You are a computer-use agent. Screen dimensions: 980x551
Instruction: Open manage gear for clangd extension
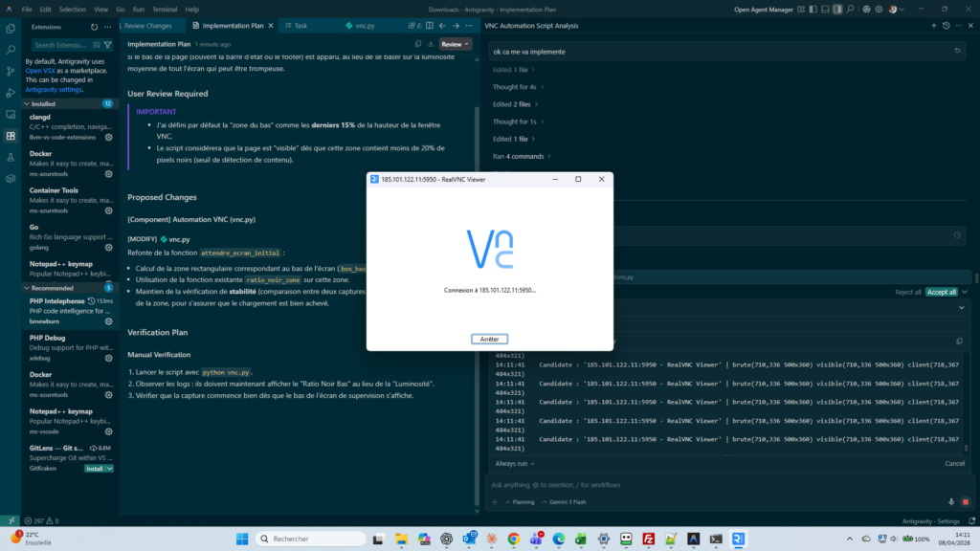(x=108, y=137)
